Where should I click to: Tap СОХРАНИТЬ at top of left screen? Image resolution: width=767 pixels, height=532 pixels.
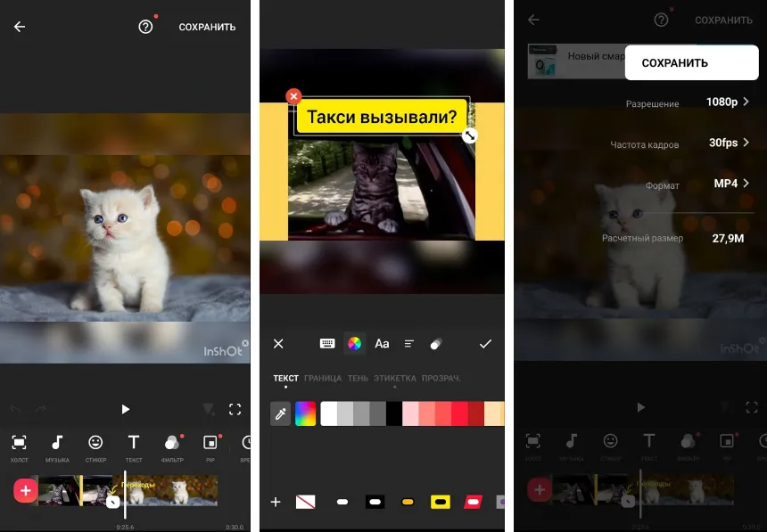pyautogui.click(x=207, y=27)
